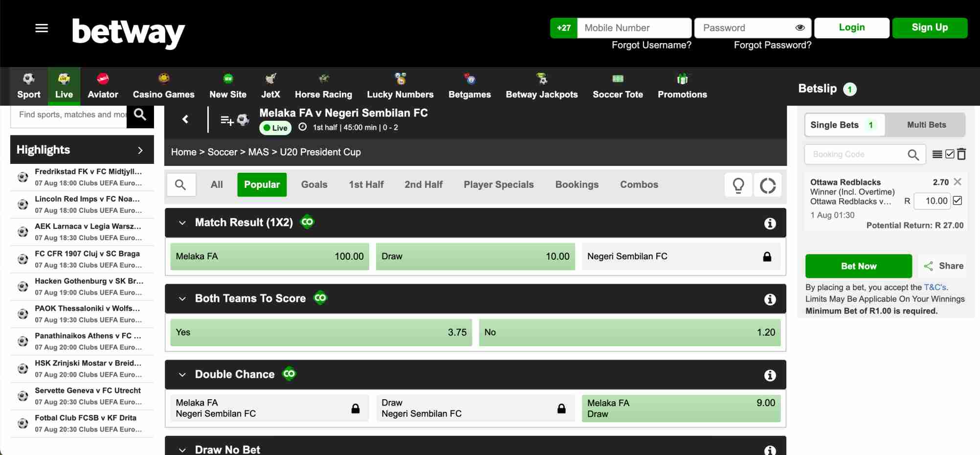Open the +27 country code selector

(x=564, y=28)
